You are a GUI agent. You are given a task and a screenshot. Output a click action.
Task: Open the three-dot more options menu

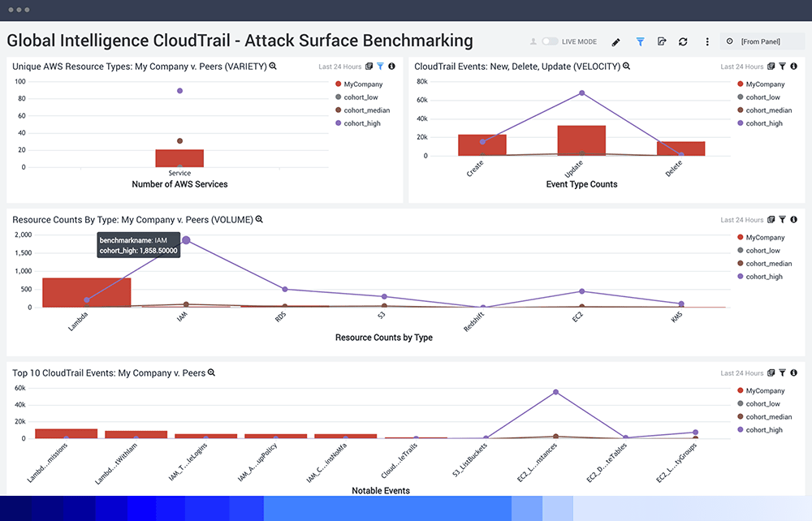707,41
